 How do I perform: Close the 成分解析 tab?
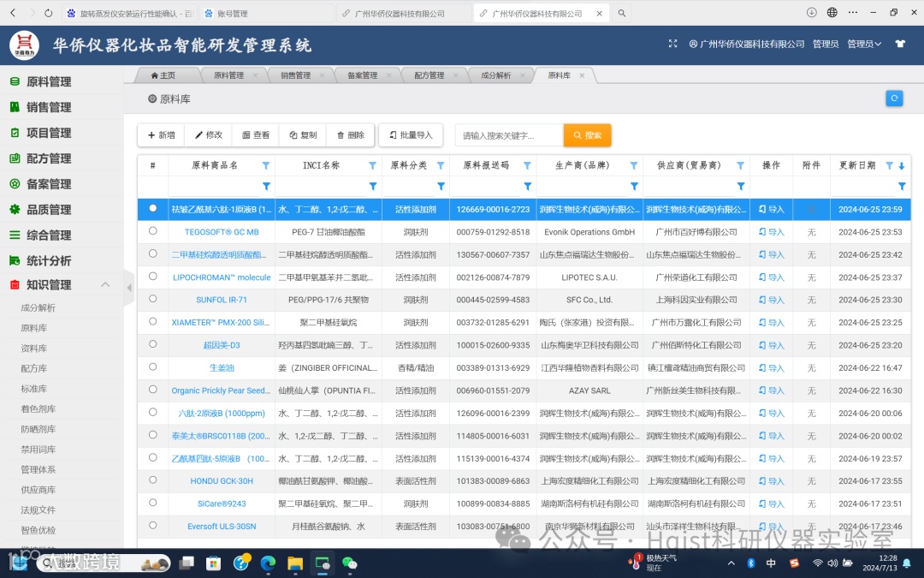[x=522, y=75]
